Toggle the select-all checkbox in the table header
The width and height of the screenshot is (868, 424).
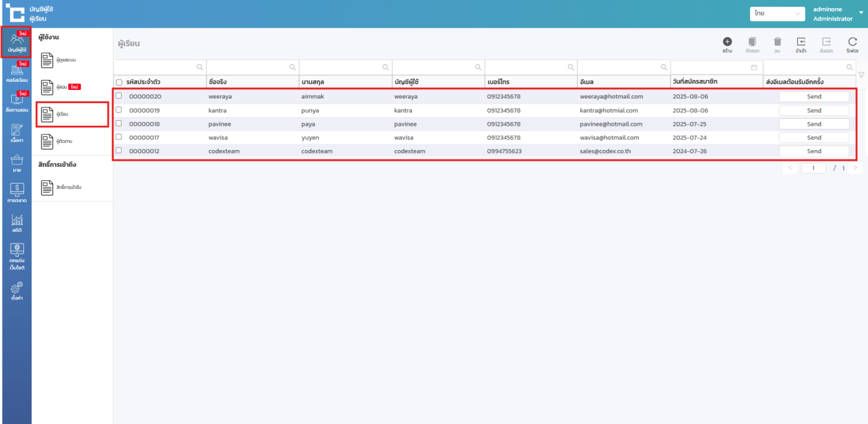point(119,82)
